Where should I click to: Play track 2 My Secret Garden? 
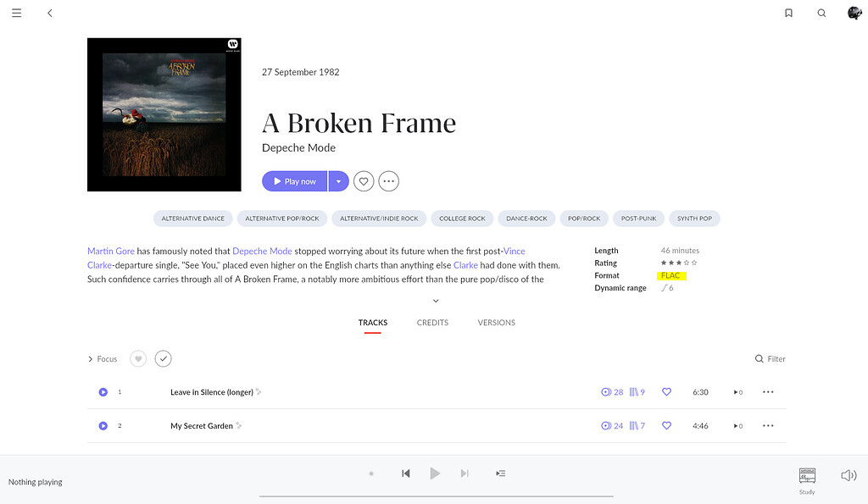pyautogui.click(x=103, y=426)
